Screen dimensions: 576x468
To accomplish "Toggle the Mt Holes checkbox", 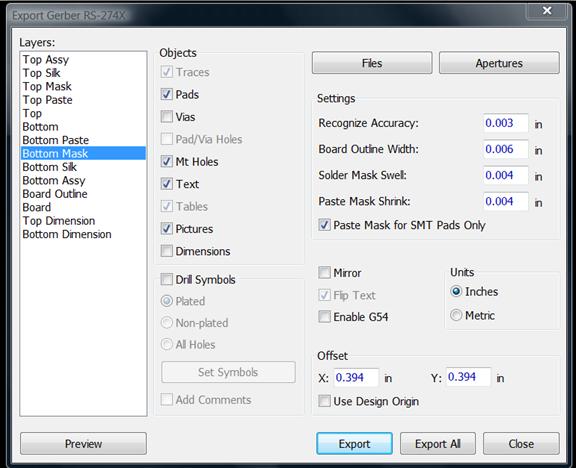I will point(167,162).
